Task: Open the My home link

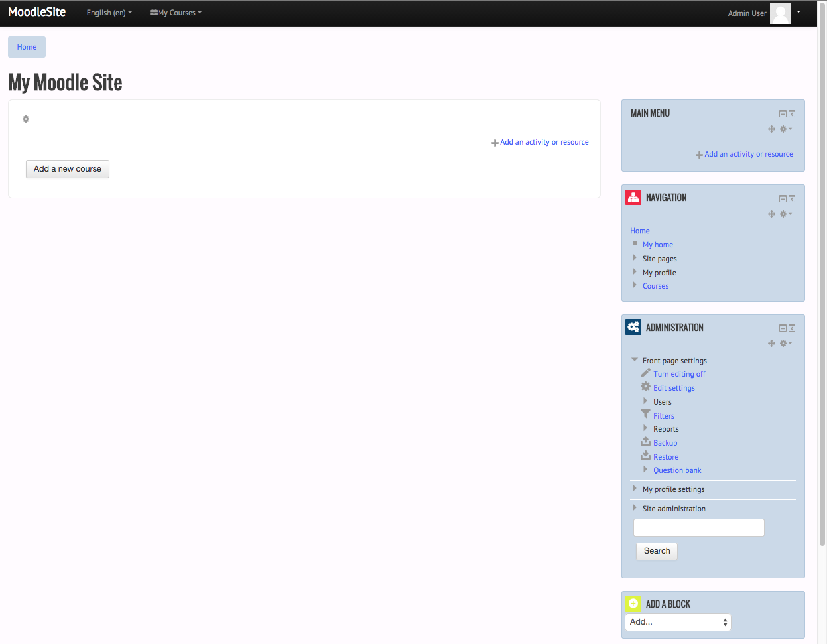Action: coord(658,245)
